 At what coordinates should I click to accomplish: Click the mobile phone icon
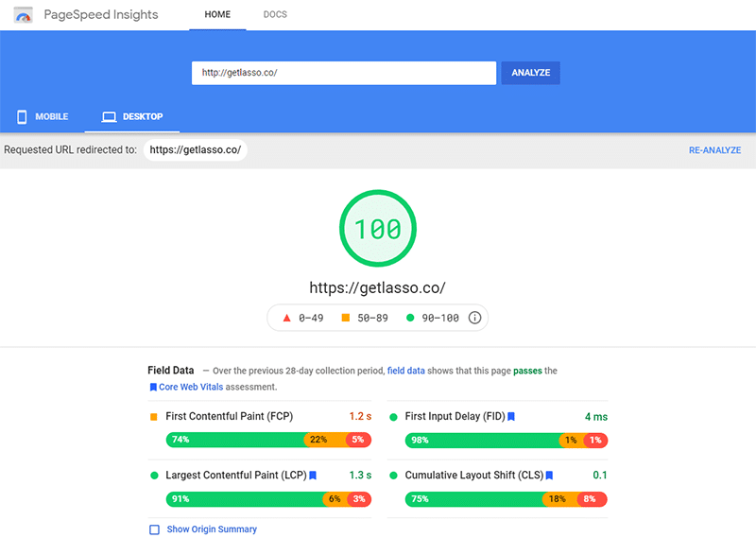[22, 116]
